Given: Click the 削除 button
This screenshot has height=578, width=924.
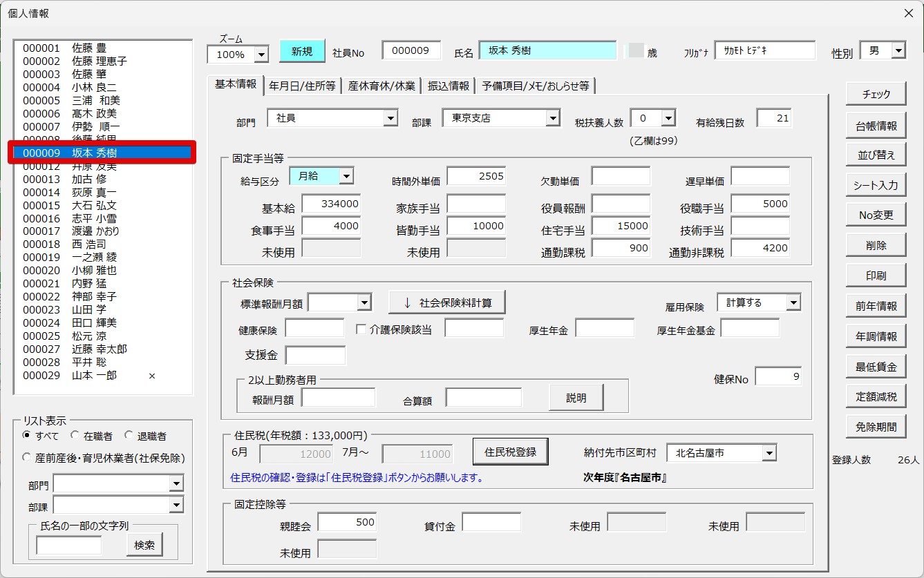Looking at the screenshot, I should [876, 245].
